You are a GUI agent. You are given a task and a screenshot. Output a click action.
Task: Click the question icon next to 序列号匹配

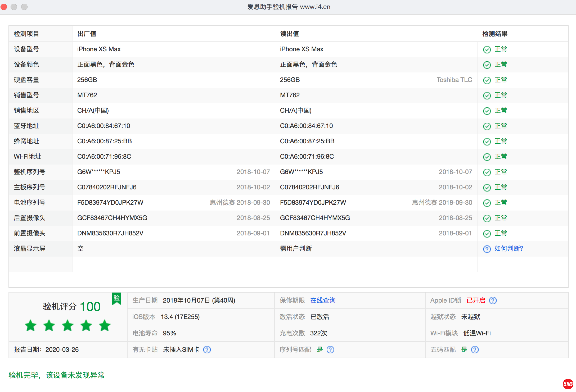tap(330, 349)
